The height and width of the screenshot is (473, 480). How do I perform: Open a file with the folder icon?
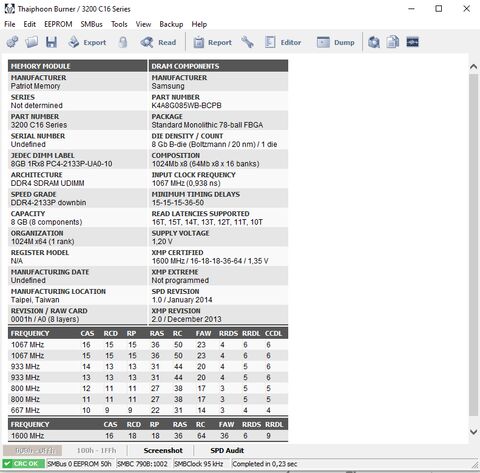(x=32, y=42)
